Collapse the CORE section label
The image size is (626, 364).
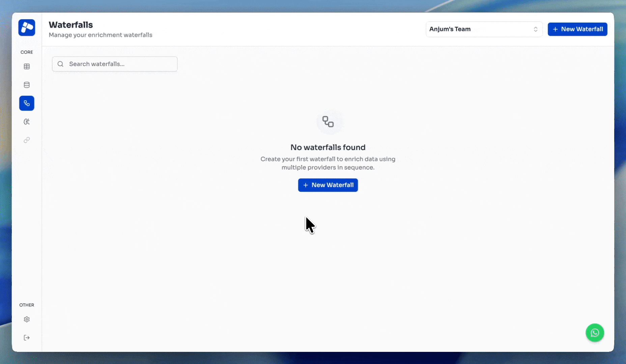pos(27,52)
